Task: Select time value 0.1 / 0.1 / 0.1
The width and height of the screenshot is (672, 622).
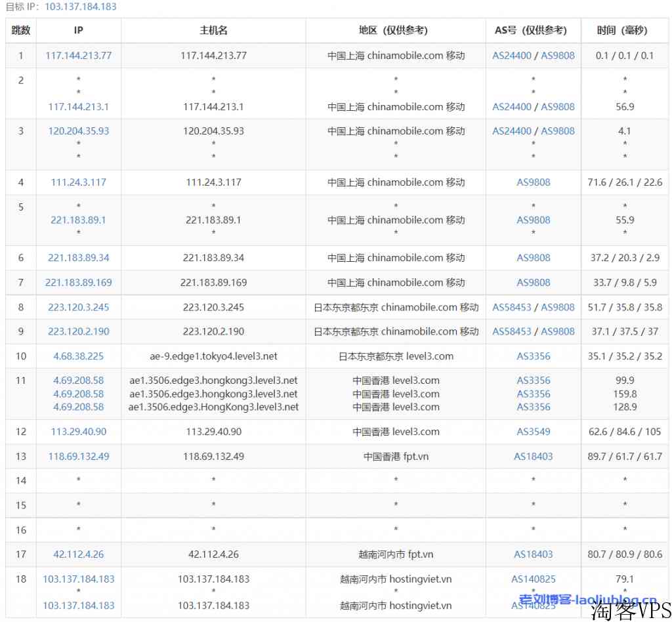Action: (x=625, y=55)
